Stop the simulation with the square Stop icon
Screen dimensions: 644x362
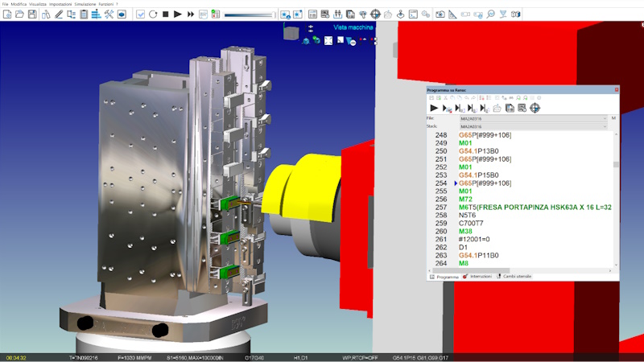point(165,14)
